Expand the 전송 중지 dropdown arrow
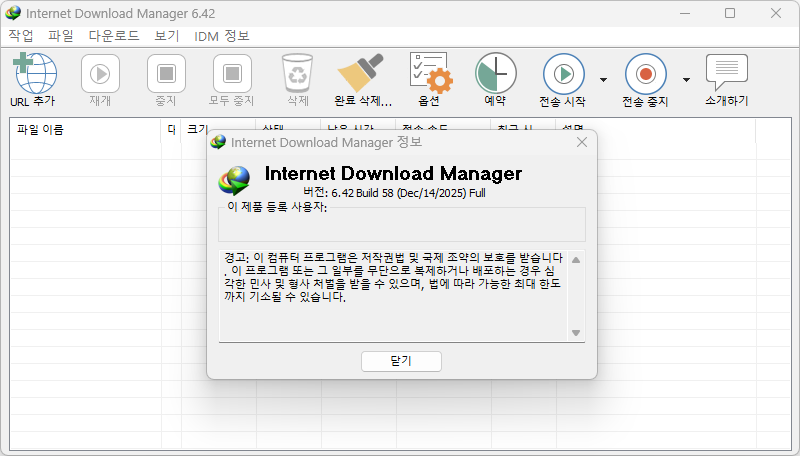The image size is (800, 456). (x=686, y=80)
